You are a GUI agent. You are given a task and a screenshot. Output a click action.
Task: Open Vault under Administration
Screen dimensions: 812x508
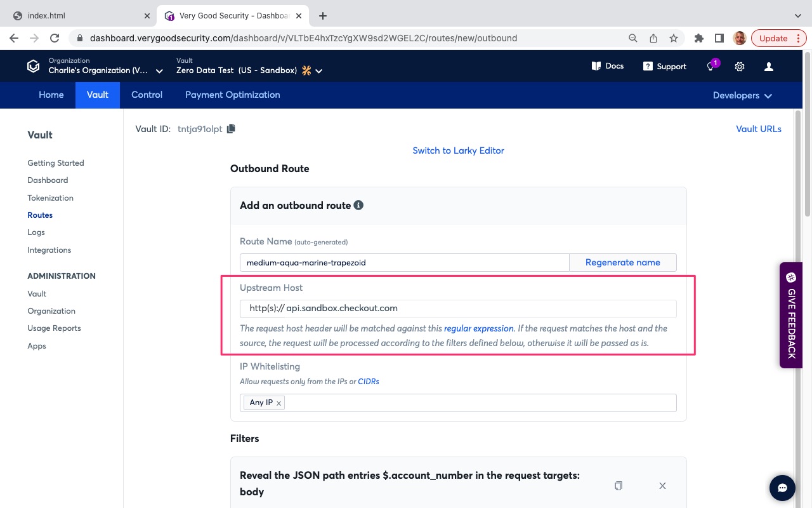tap(37, 294)
